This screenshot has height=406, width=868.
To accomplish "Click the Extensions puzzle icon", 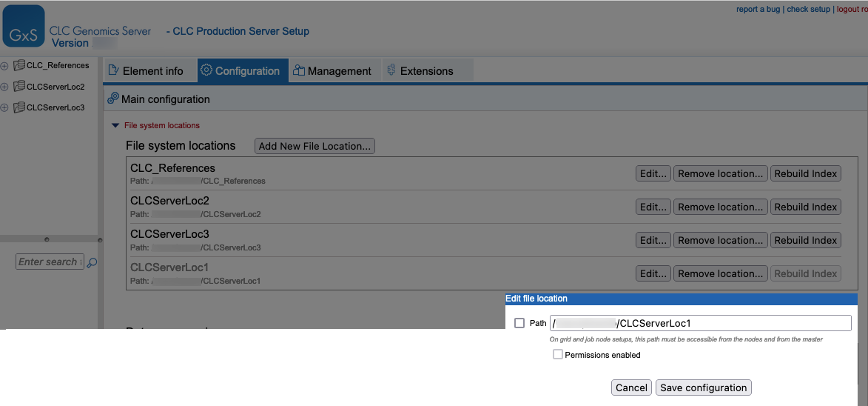I will click(391, 70).
